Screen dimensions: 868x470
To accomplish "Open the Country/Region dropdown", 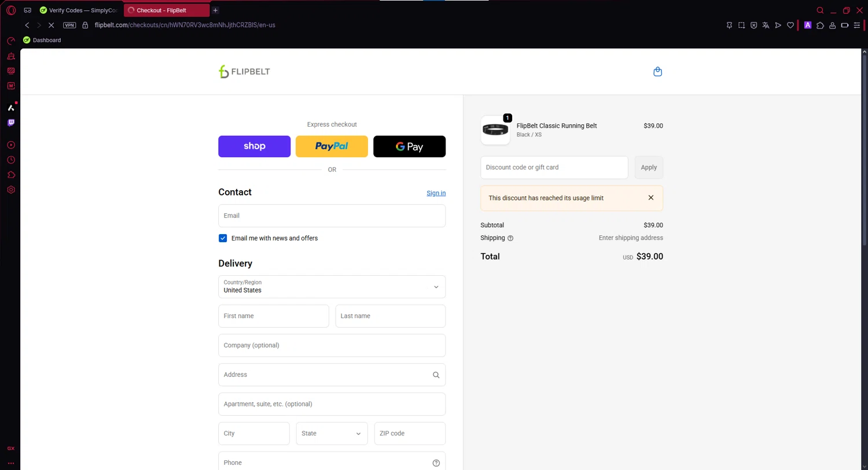I will pyautogui.click(x=332, y=287).
